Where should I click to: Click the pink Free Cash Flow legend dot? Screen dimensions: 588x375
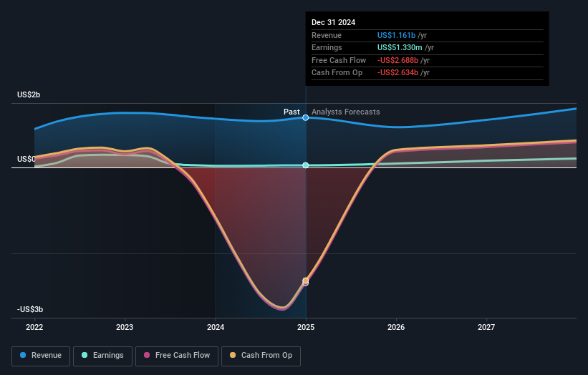point(147,355)
